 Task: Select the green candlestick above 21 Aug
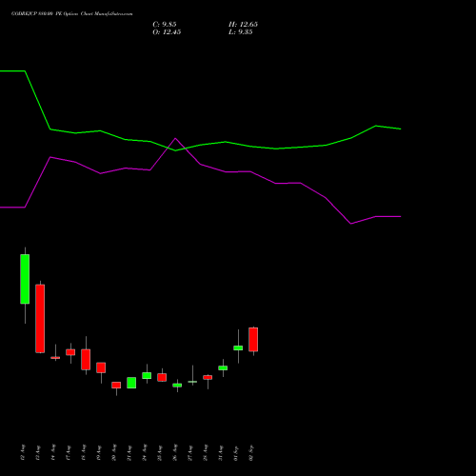tap(131, 383)
